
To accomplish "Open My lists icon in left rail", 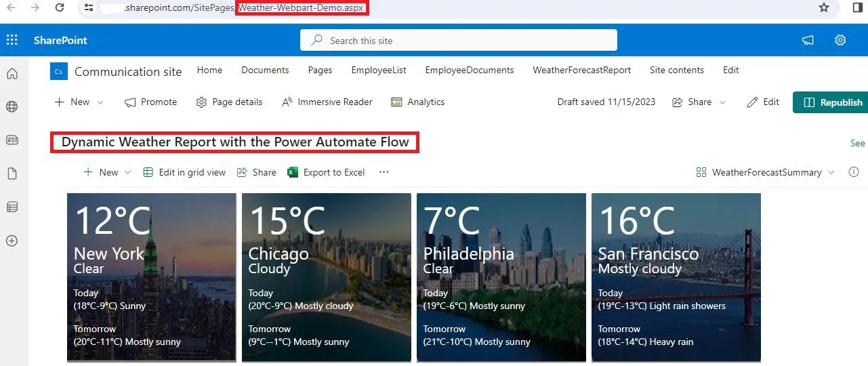I will [12, 207].
